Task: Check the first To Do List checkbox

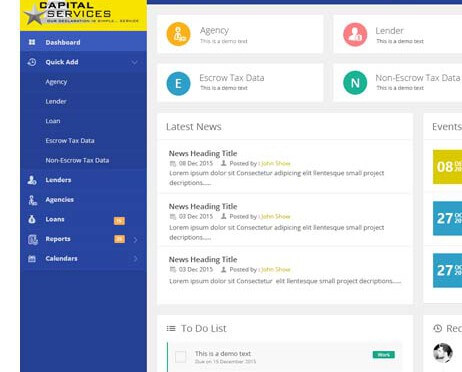Action: [181, 357]
